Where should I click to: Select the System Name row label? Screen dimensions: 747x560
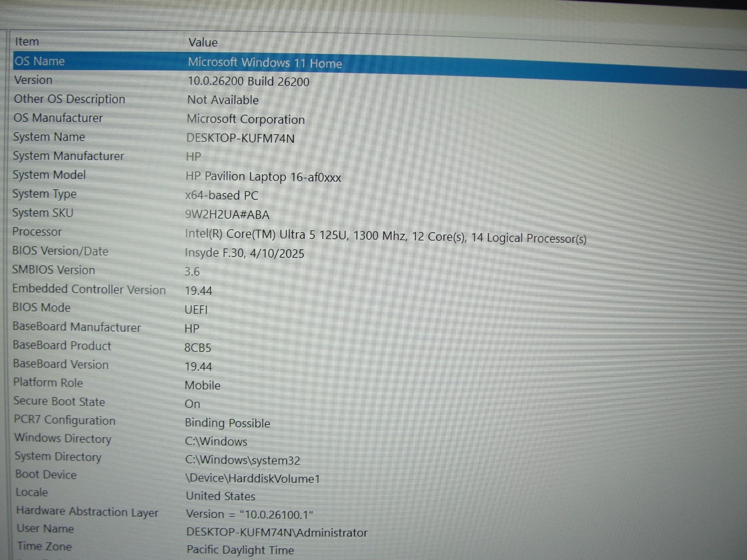49,137
